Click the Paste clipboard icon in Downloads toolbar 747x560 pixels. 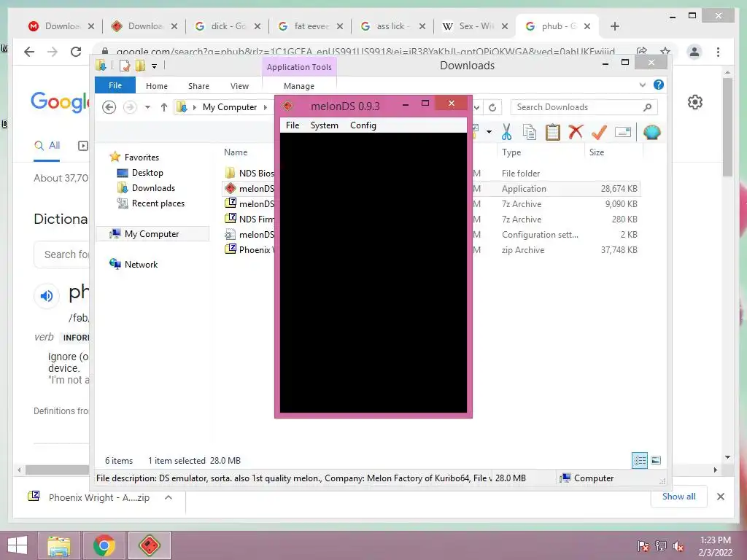point(553,132)
